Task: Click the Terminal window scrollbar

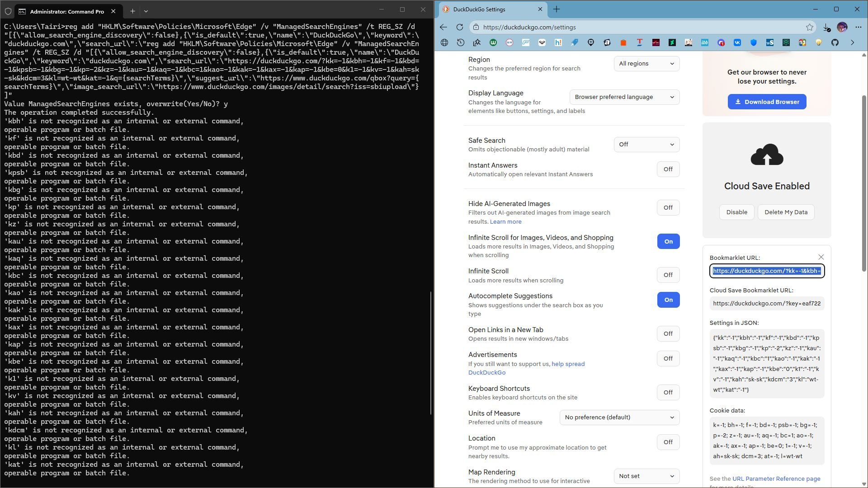Action: click(x=431, y=352)
